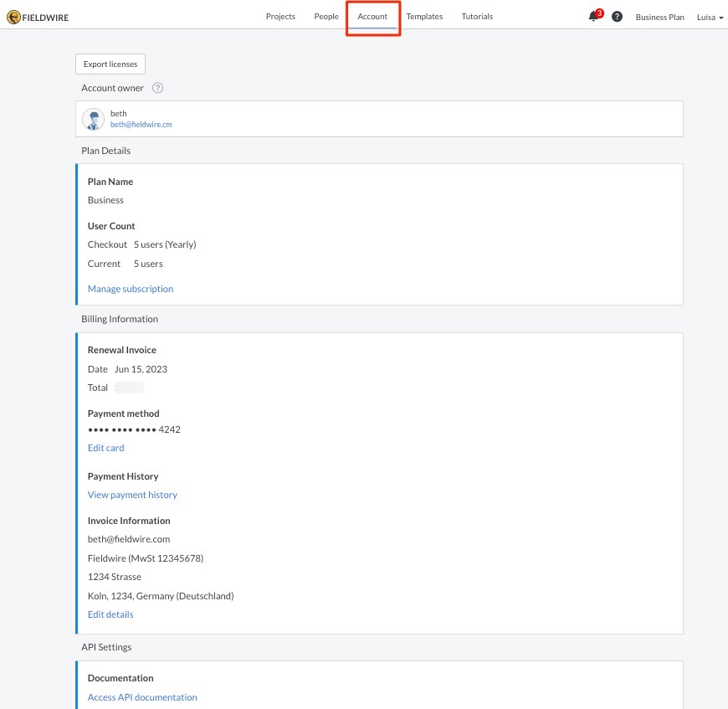Click the Export licenses button
The height and width of the screenshot is (709, 728).
pyautogui.click(x=110, y=64)
